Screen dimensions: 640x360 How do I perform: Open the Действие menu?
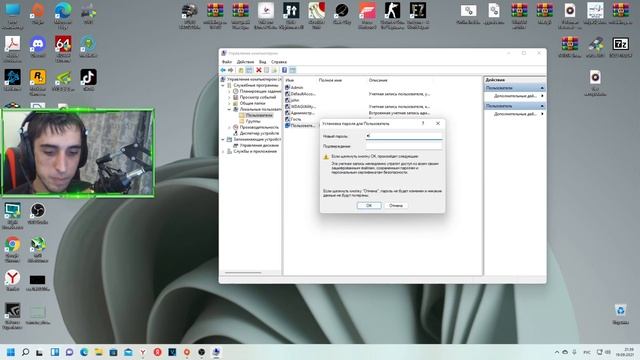[245, 62]
